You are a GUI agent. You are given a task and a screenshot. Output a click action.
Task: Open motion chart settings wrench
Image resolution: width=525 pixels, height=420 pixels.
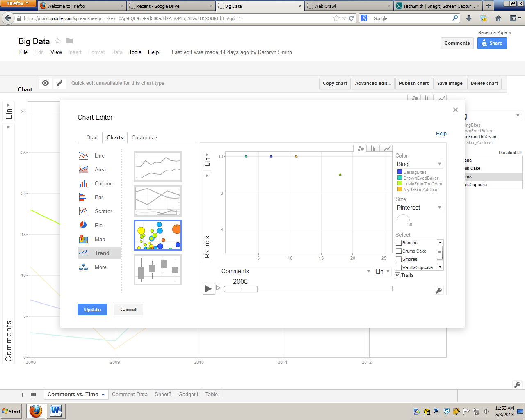[x=438, y=290]
